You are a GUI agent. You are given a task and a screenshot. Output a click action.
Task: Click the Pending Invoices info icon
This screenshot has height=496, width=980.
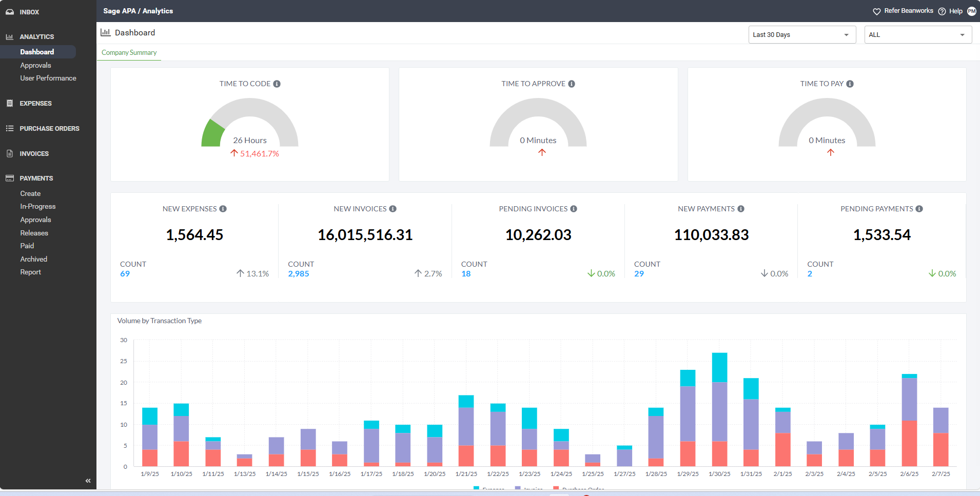tap(574, 209)
